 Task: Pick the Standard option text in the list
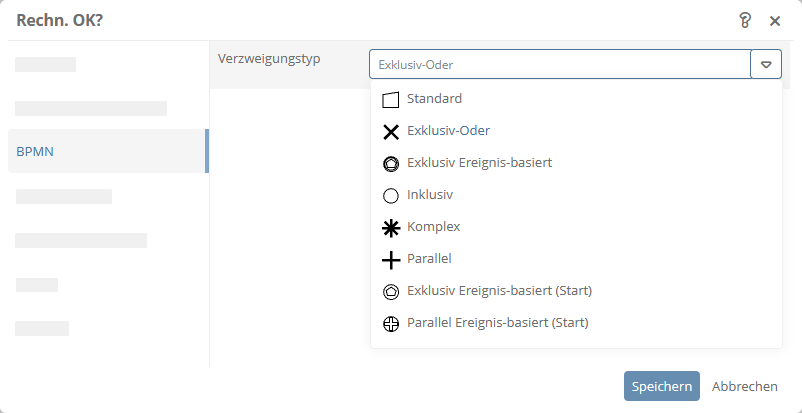(434, 99)
